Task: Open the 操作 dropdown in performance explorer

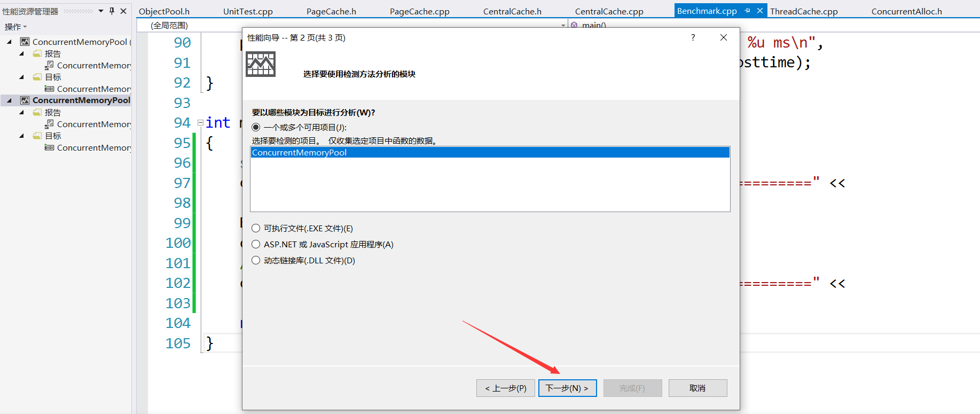Action: point(15,27)
